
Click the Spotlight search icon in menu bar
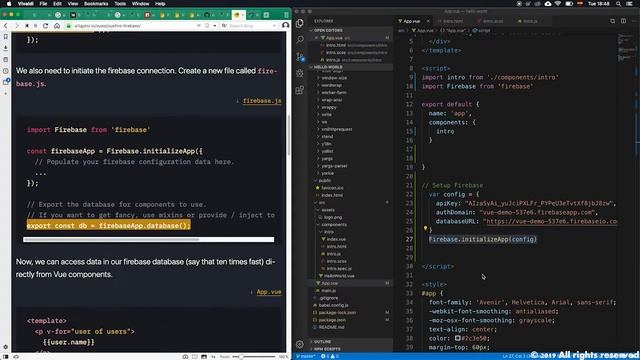point(619,4)
